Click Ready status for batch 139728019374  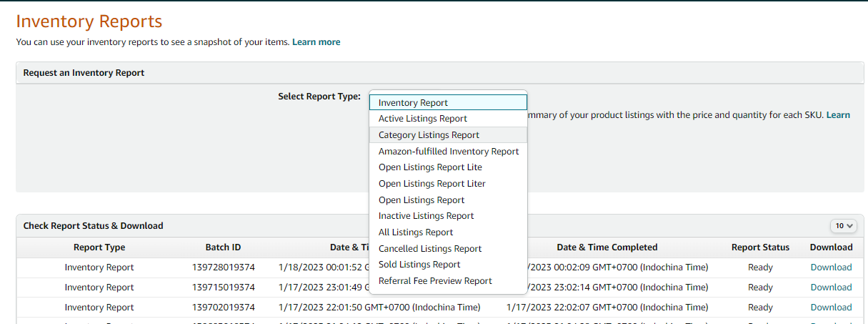point(760,267)
